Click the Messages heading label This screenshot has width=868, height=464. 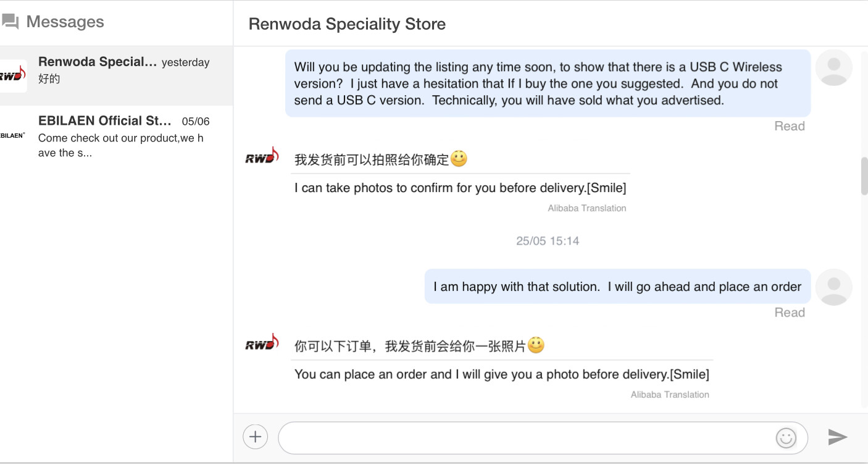pyautogui.click(x=65, y=22)
